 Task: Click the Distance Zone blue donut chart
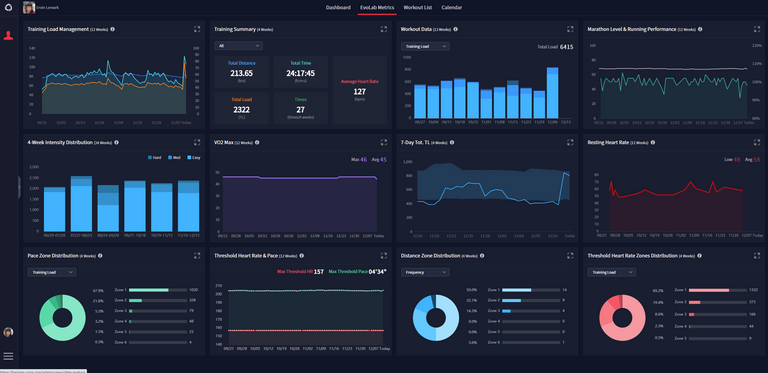click(x=436, y=318)
